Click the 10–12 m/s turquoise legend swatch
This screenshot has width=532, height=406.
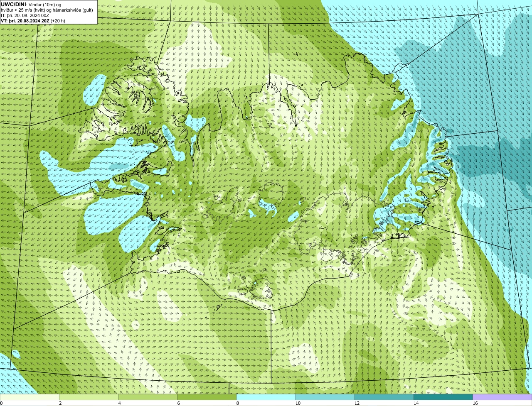(325, 397)
